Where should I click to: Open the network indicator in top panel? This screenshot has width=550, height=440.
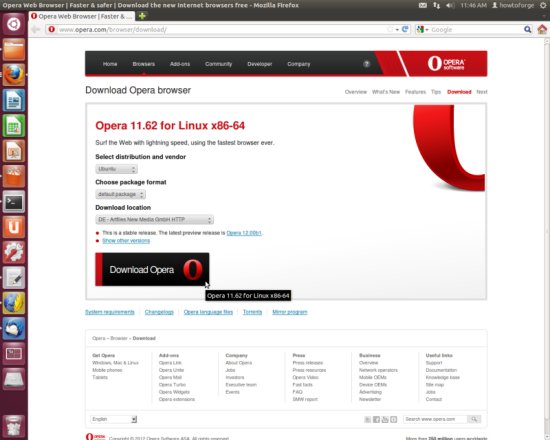[436, 5]
